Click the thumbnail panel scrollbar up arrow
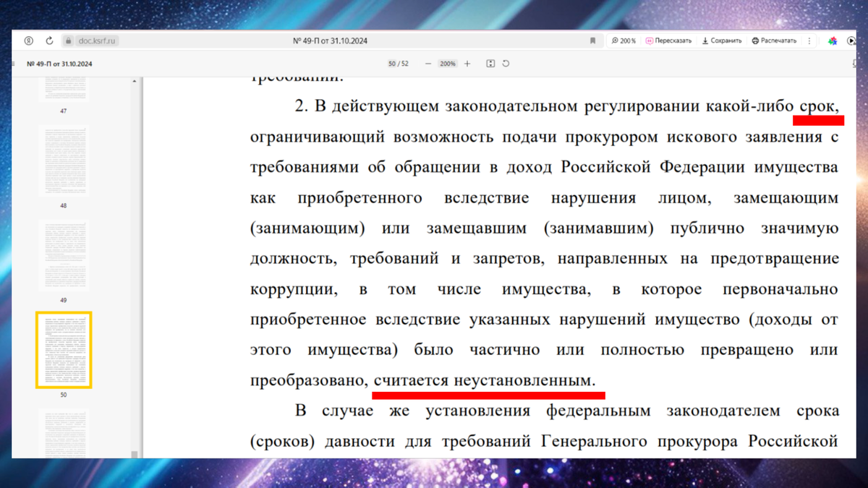868x488 pixels. point(134,81)
